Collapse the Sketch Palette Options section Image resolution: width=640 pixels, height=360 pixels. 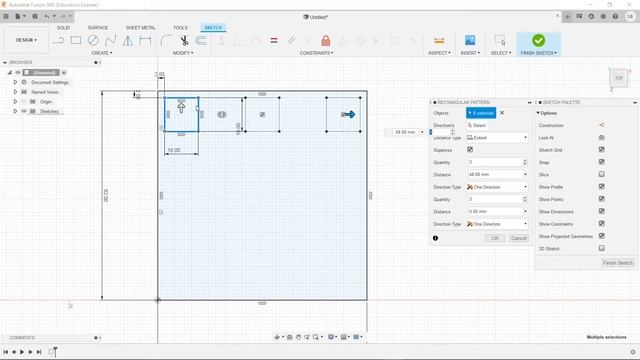[x=538, y=113]
